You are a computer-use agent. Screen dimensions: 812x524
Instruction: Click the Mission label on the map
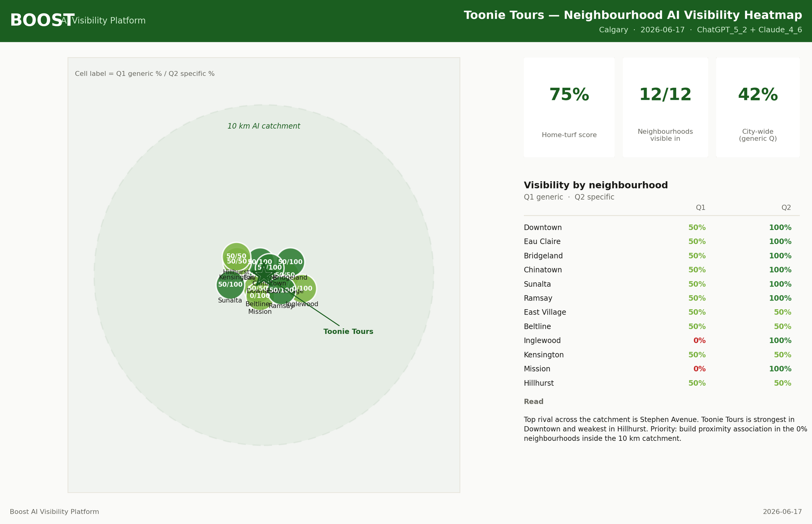coord(260,312)
